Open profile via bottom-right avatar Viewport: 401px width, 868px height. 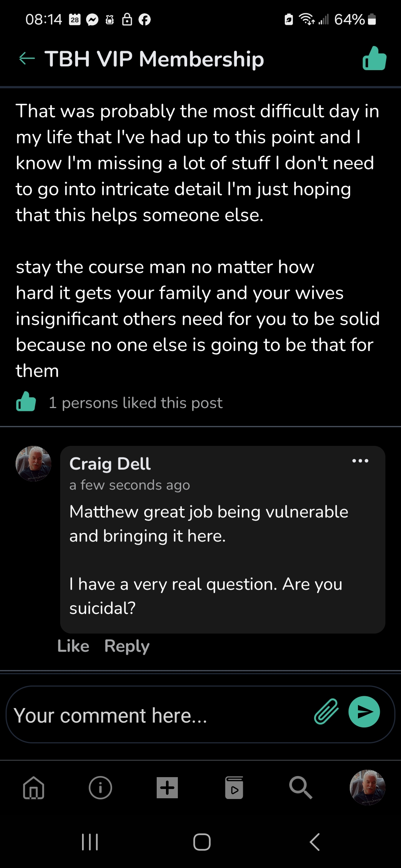click(367, 788)
